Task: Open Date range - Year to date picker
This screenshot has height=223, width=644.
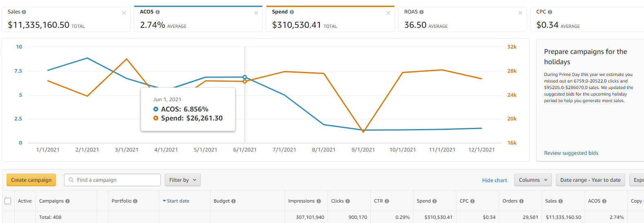Action: (x=590, y=180)
